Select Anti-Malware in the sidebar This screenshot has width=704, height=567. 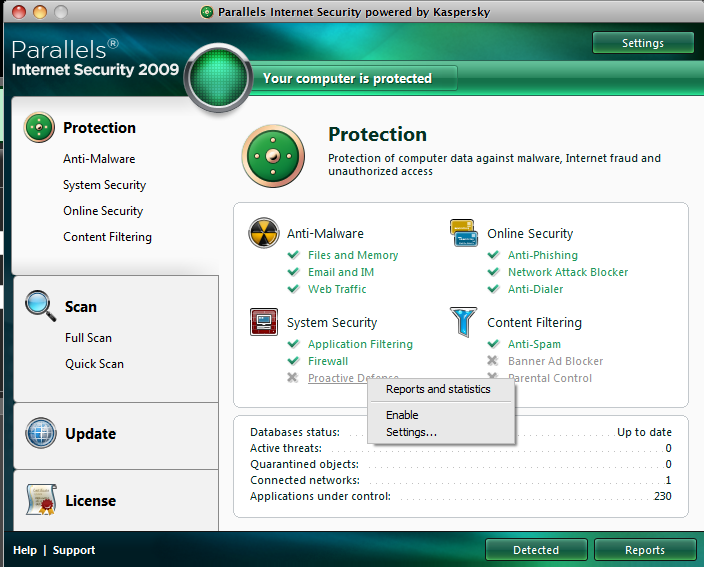pos(99,159)
